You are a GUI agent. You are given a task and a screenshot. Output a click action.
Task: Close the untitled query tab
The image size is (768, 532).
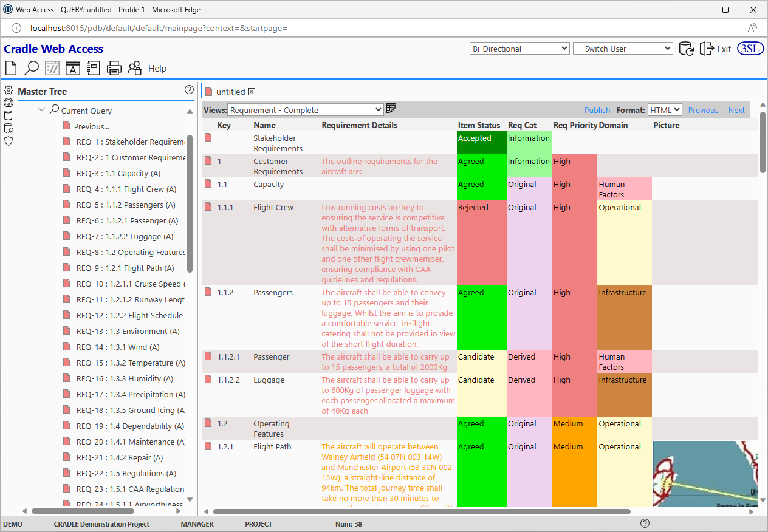(252, 92)
